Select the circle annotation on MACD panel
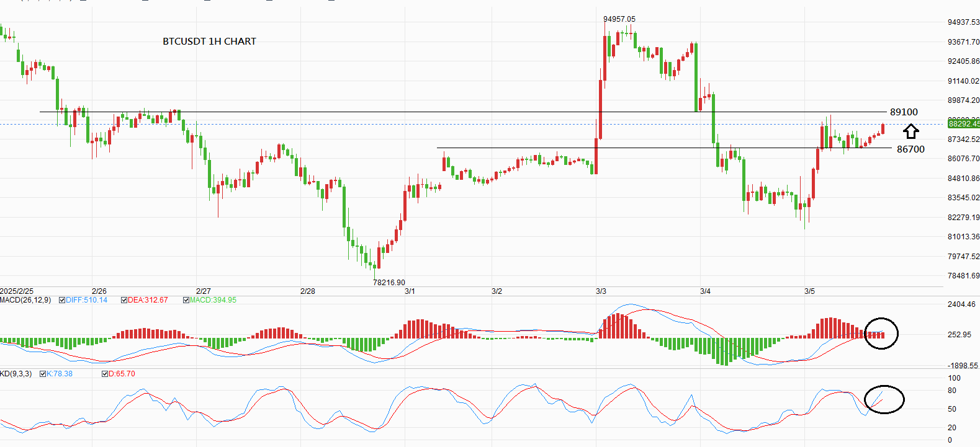 pyautogui.click(x=881, y=333)
